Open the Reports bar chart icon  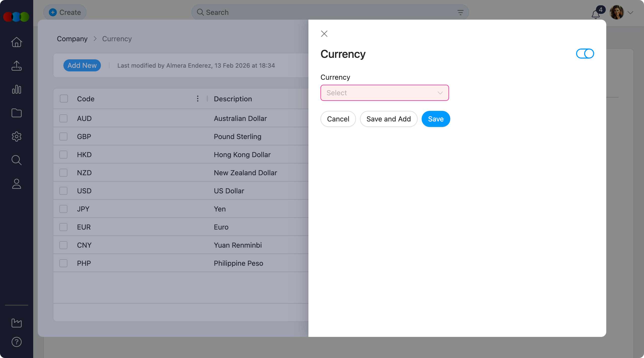tap(16, 89)
